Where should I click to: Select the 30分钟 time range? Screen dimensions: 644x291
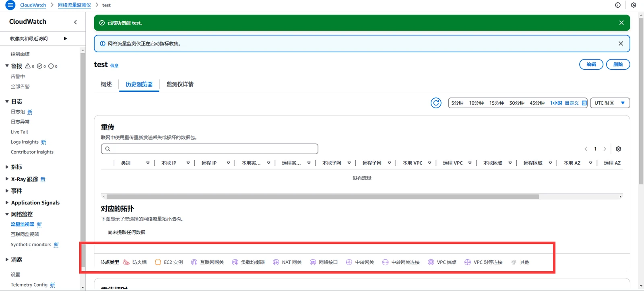tap(517, 103)
